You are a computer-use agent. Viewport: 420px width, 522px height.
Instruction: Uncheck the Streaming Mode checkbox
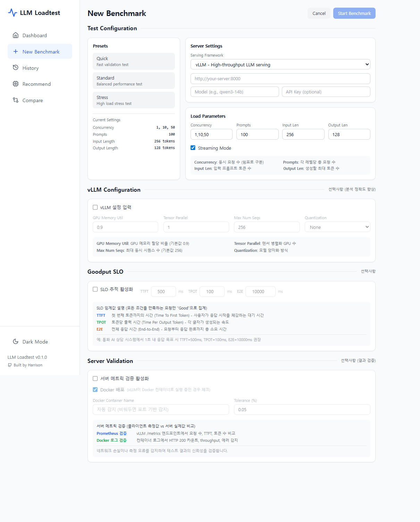pos(193,148)
